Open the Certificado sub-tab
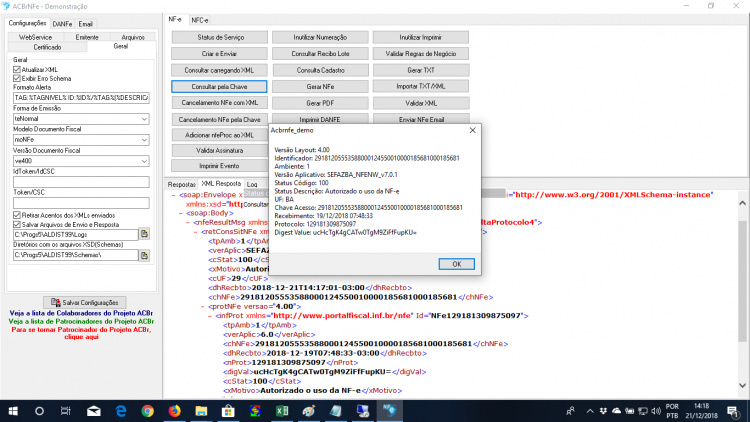Screen dimensions: 750x422 click(47, 47)
